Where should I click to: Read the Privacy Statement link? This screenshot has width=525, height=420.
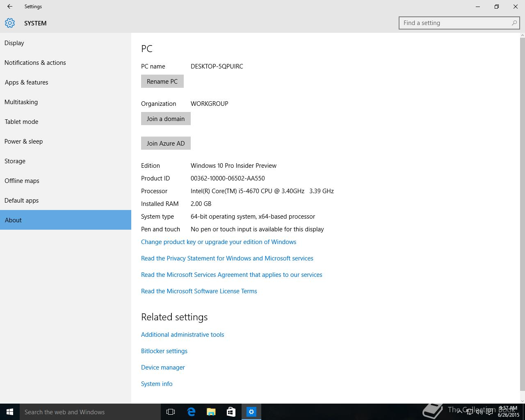pos(227,258)
